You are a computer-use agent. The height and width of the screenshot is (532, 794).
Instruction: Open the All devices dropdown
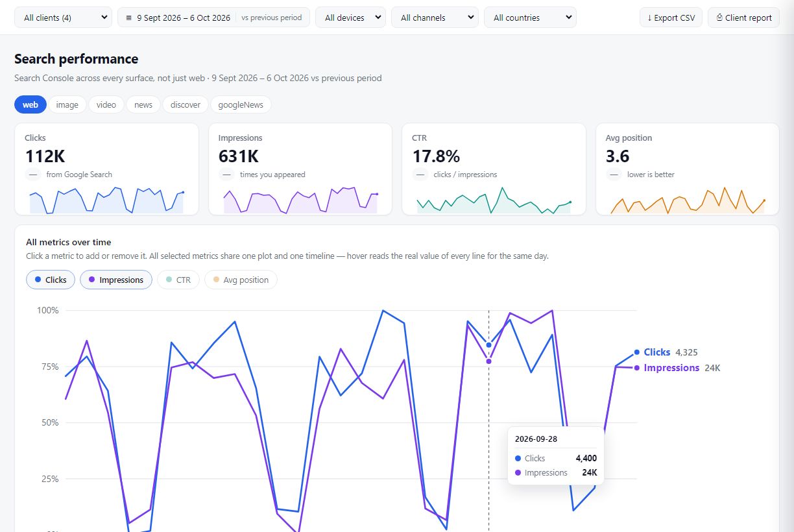tap(350, 18)
